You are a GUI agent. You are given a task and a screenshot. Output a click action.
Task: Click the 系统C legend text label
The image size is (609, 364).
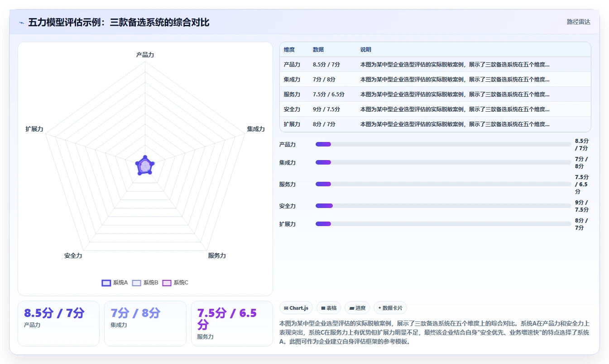pyautogui.click(x=181, y=283)
